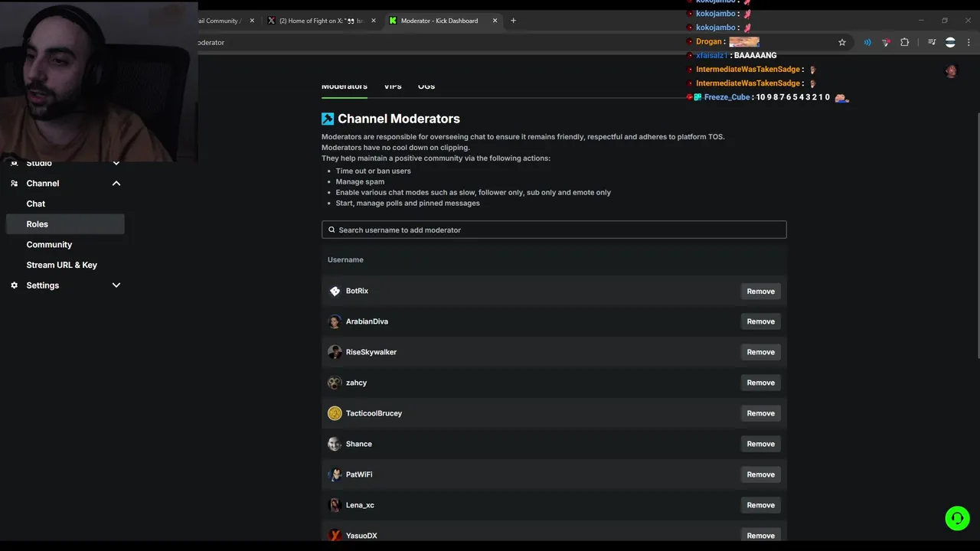Close the Kick Dashboard browser tab
This screenshot has width=980, height=551.
pos(495,21)
